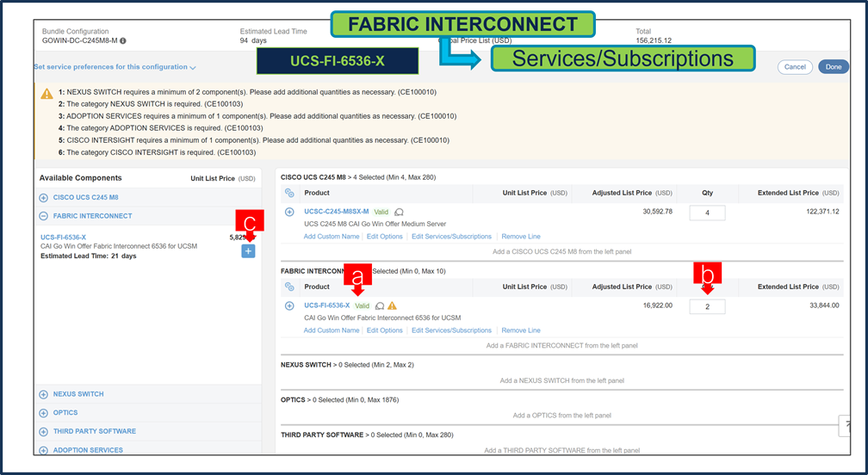Click Valid badge on UCSC-C245-M8SX-M
This screenshot has width=868, height=475.
(381, 212)
